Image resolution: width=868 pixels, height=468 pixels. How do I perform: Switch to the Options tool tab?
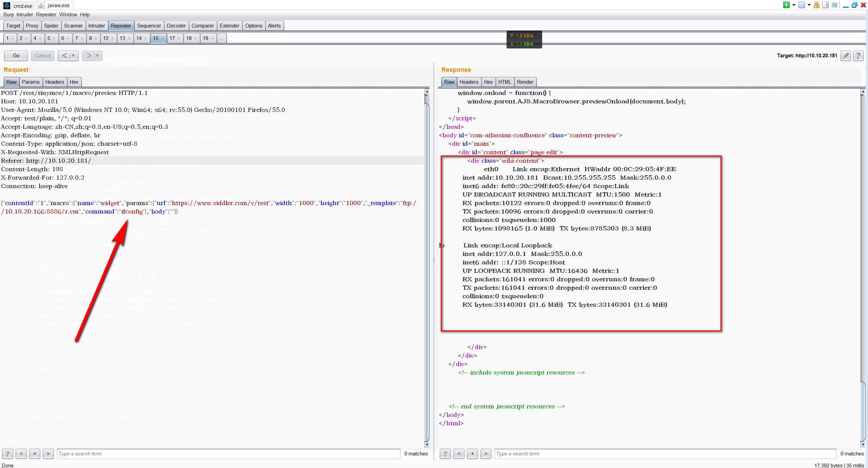click(254, 26)
